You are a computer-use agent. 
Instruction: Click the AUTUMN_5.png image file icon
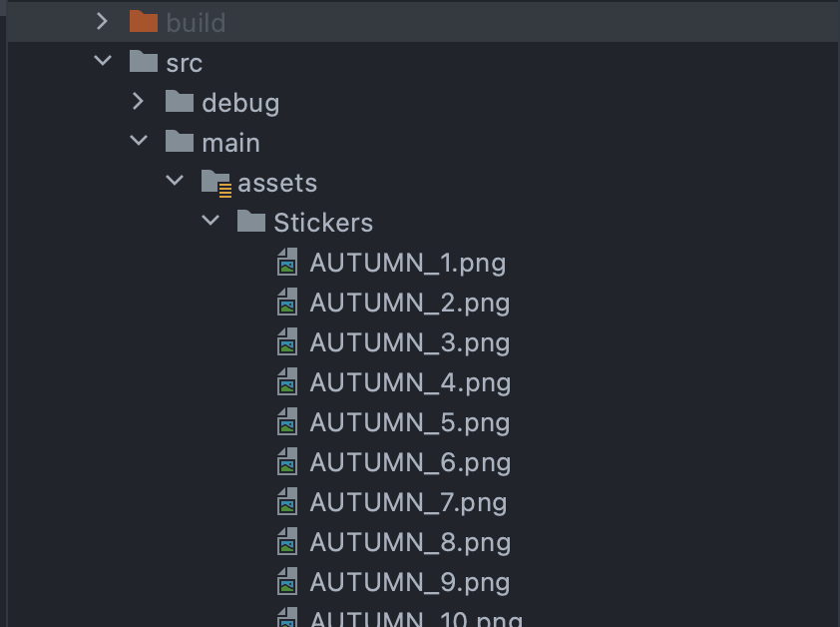287,422
